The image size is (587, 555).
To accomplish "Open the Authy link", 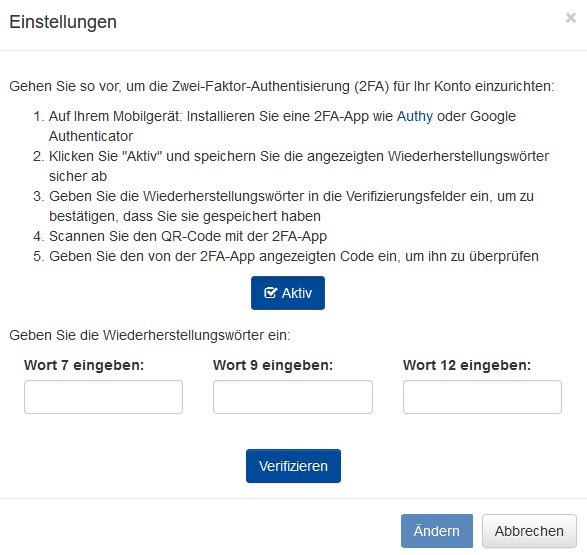I will [414, 116].
